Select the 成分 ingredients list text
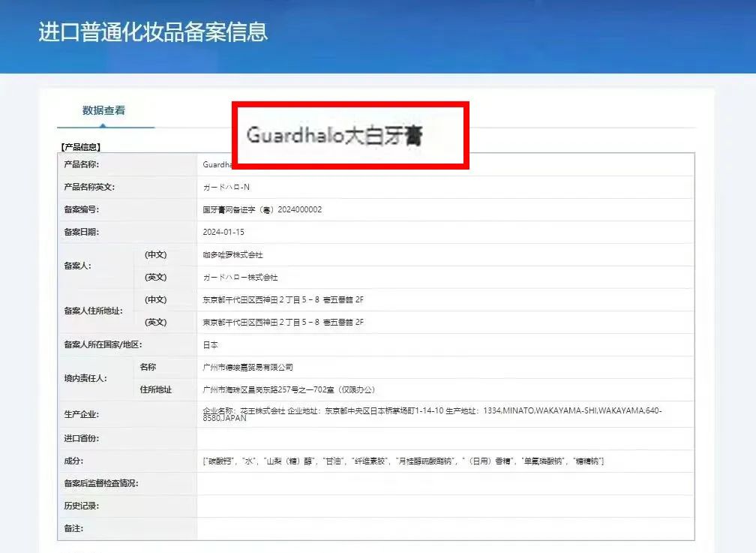This screenshot has width=756, height=553. click(x=403, y=461)
